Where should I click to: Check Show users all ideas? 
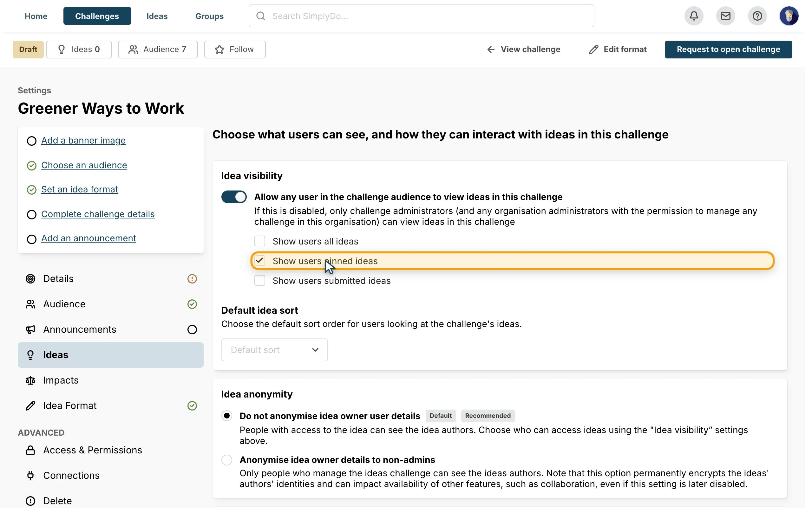click(260, 241)
